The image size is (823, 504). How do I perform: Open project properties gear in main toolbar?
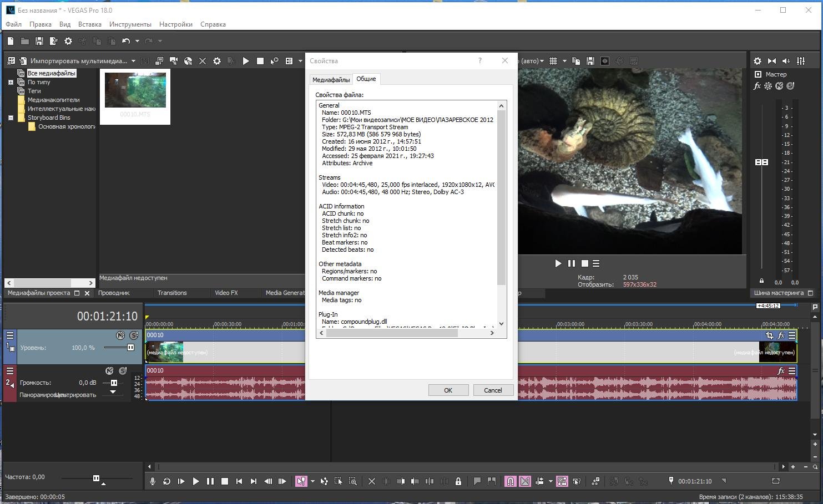68,41
